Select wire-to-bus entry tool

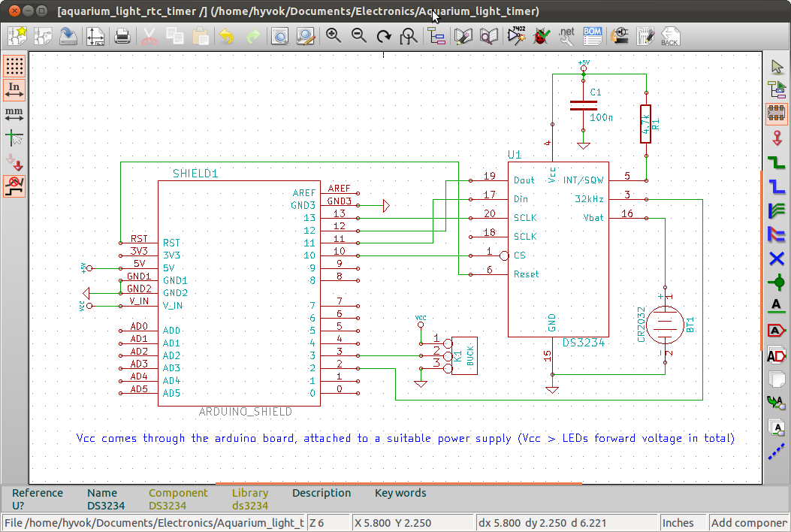click(777, 210)
